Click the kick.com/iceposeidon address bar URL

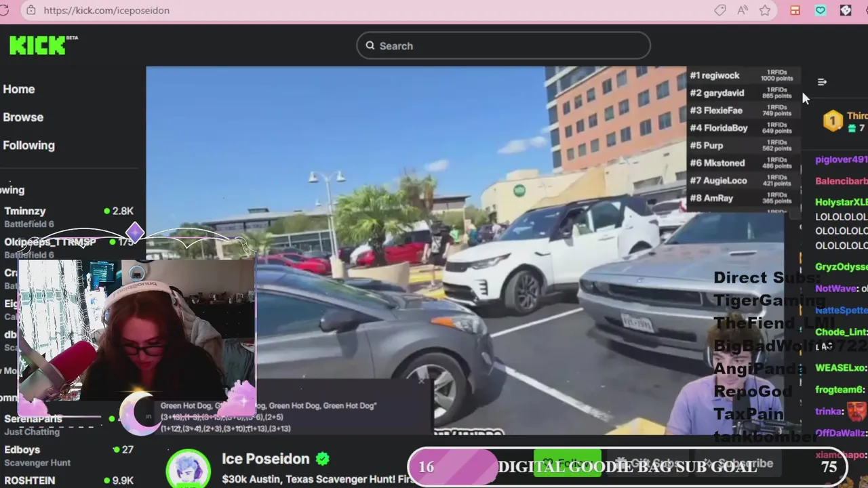click(x=106, y=10)
